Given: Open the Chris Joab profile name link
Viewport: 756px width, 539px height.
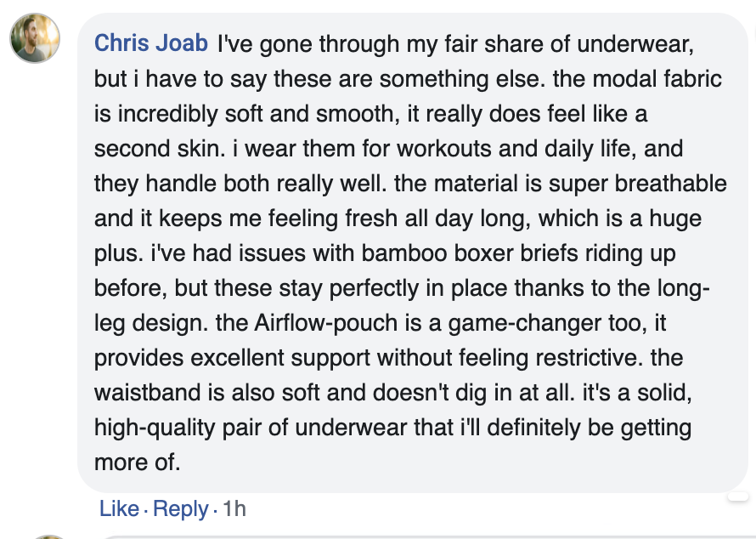Looking at the screenshot, I should click(153, 43).
